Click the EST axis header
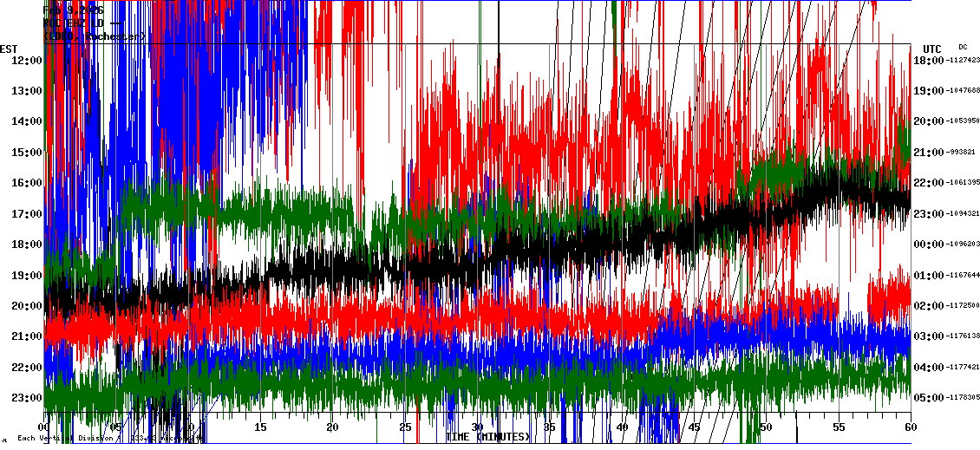This screenshot has height=450, width=980. click(x=9, y=49)
